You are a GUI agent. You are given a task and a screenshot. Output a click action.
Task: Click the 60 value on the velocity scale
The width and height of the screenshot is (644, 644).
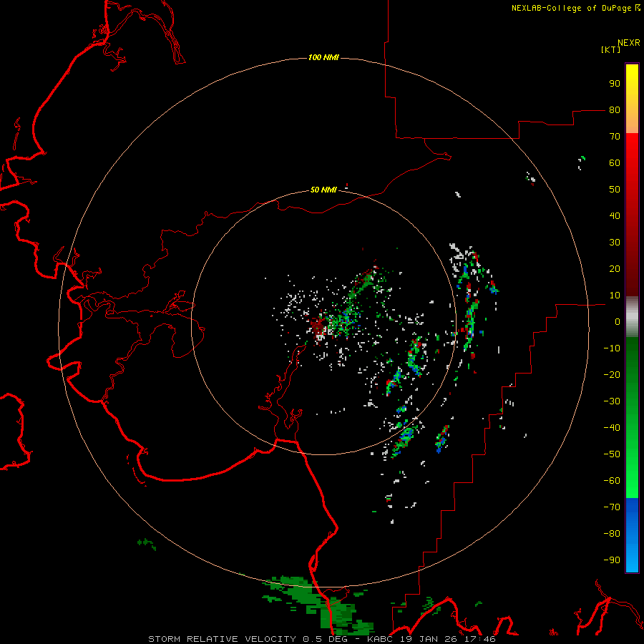pyautogui.click(x=615, y=162)
